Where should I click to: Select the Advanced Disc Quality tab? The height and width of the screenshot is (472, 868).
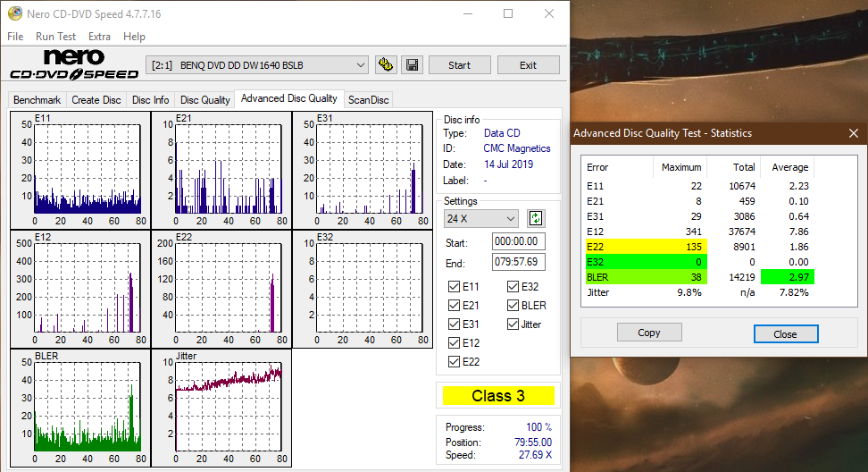289,98
